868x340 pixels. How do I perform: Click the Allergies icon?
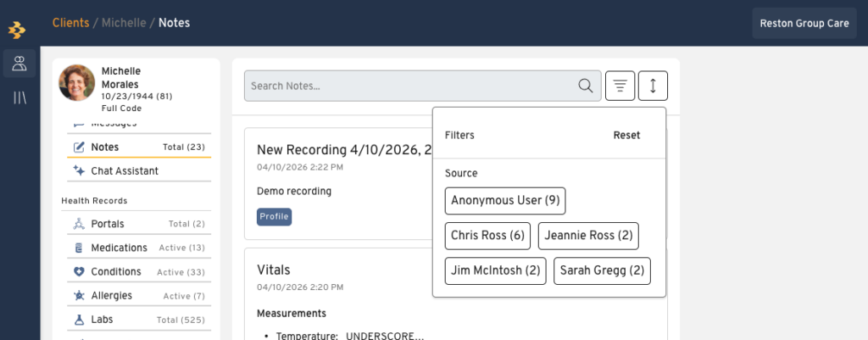(x=79, y=296)
